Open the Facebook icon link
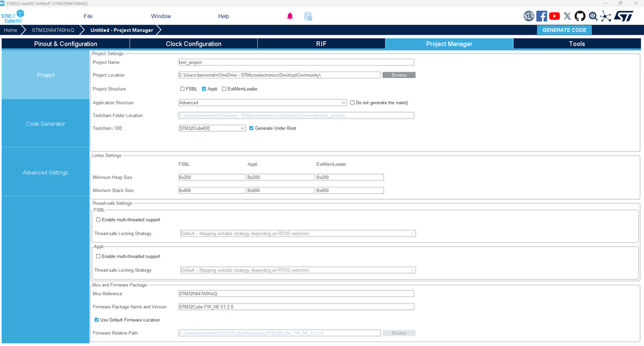 coord(542,16)
